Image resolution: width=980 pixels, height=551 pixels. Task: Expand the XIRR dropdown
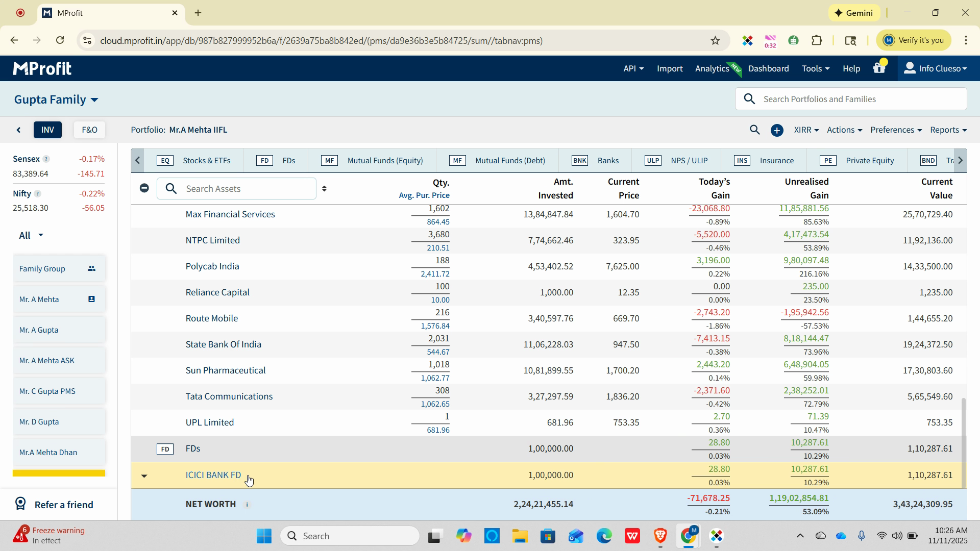[x=806, y=130]
